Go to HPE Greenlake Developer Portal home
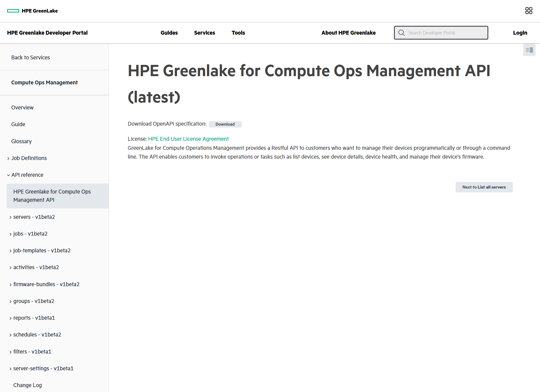The height and width of the screenshot is (392, 540). click(x=47, y=33)
